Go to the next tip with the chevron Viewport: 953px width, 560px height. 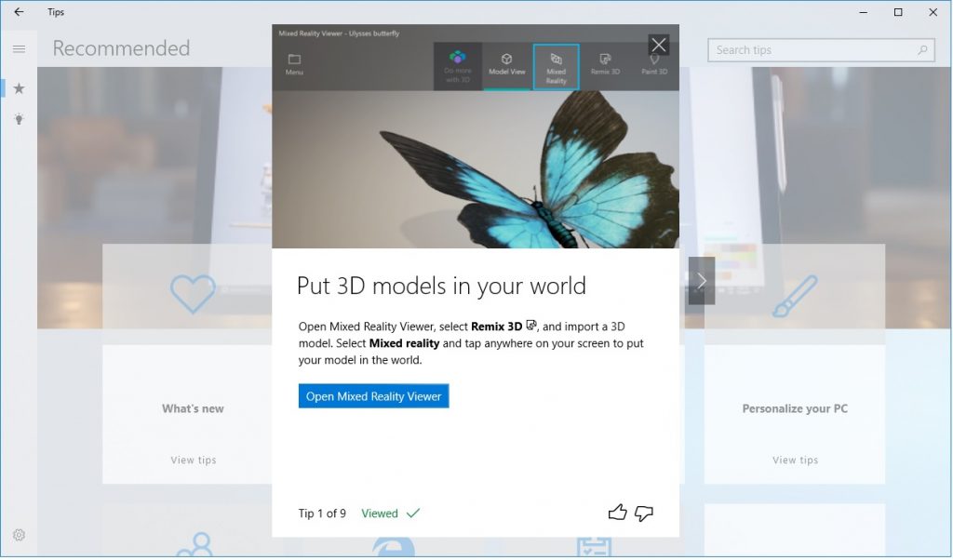coord(702,281)
